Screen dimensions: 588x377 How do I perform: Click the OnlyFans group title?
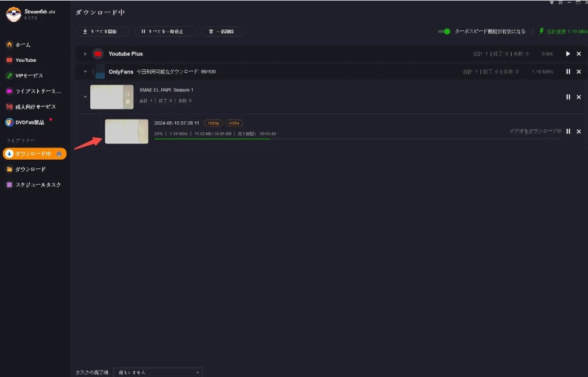coord(121,72)
